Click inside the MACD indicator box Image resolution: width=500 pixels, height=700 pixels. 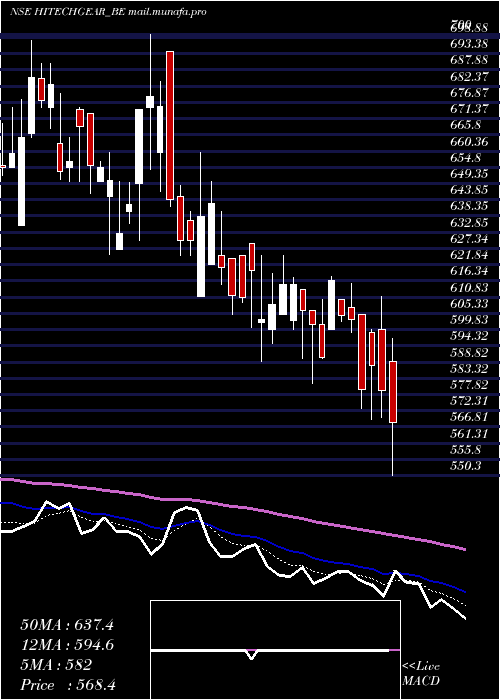click(275, 650)
